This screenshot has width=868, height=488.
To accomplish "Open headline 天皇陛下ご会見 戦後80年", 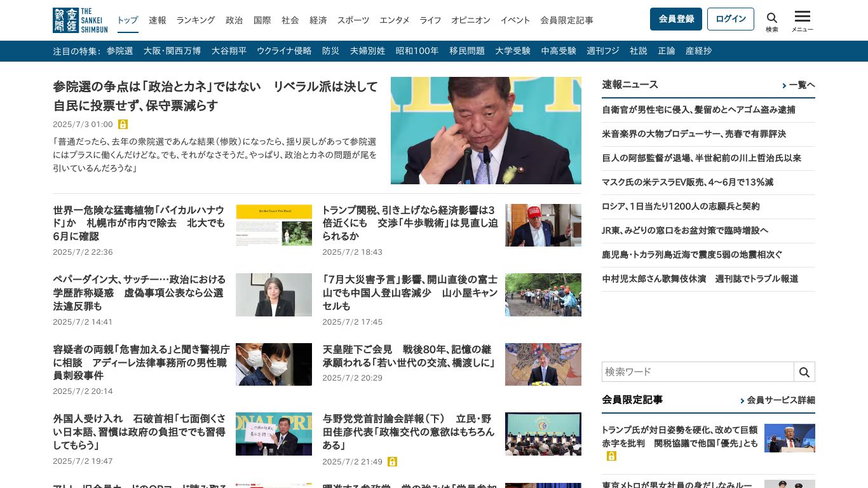I will pyautogui.click(x=409, y=356).
